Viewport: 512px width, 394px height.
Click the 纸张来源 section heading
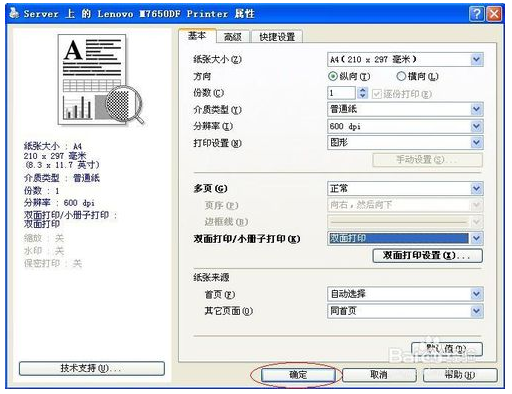coord(211,277)
